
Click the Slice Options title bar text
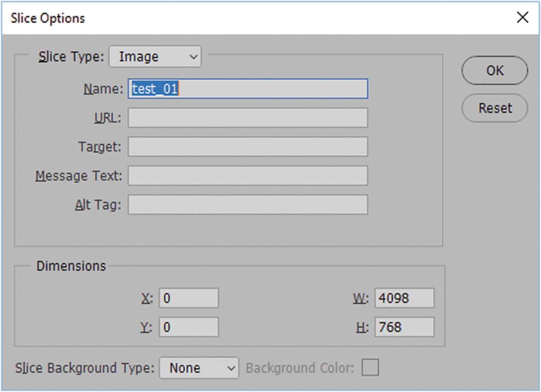(x=48, y=18)
